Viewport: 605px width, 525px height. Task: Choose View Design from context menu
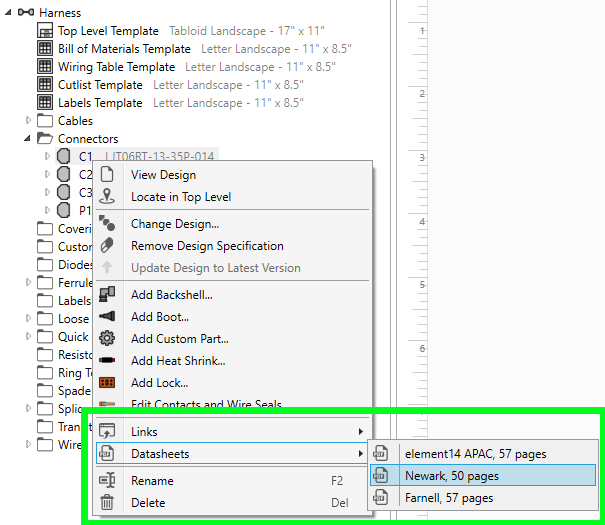233,174
